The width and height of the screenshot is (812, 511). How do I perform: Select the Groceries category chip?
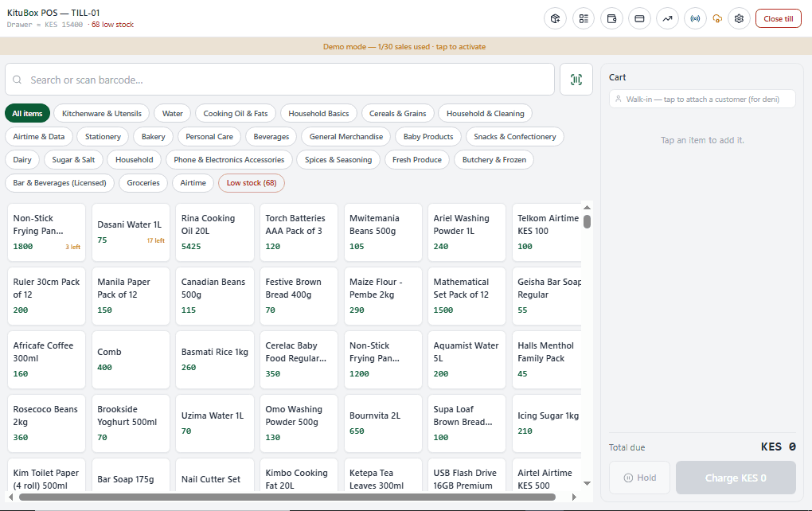point(143,183)
